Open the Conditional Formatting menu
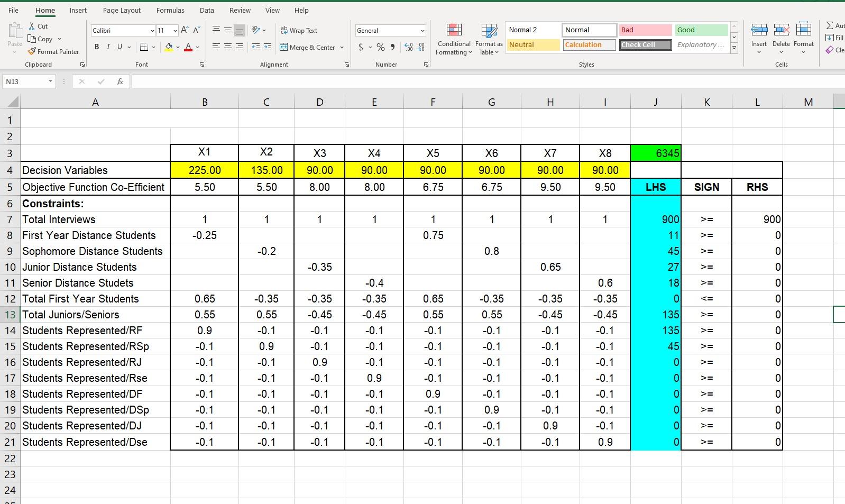The image size is (845, 504). (454, 40)
